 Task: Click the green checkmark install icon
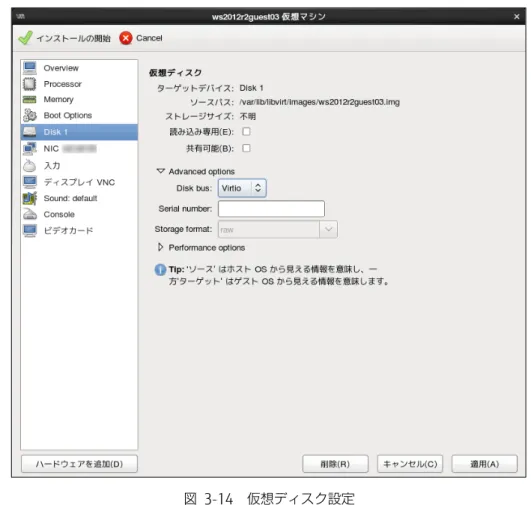point(25,38)
